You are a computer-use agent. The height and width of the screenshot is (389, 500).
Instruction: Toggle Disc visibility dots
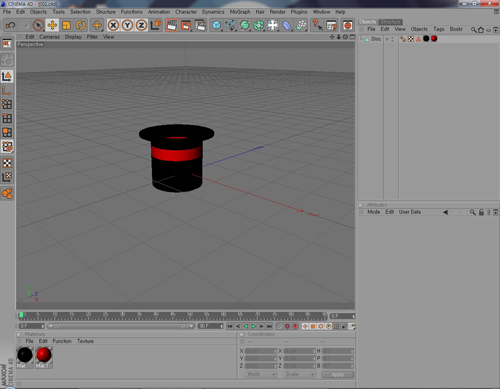point(392,39)
